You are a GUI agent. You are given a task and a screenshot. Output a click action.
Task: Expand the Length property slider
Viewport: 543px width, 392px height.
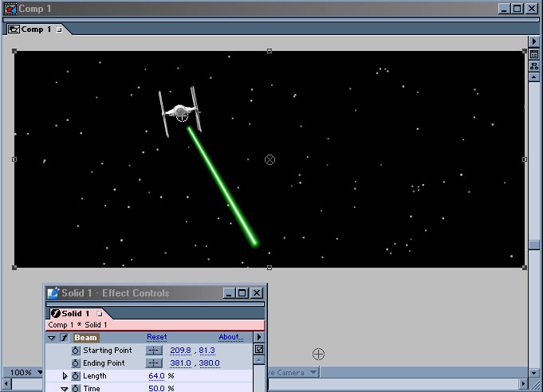click(65, 376)
